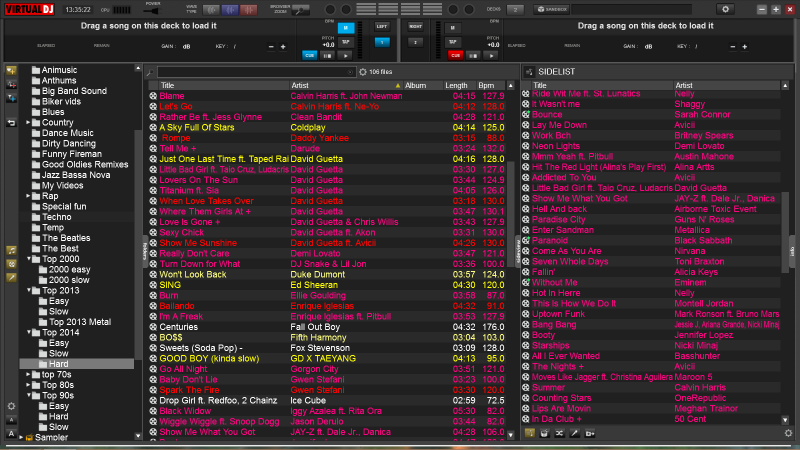Click the smaller font A button
Screen dimensions: 800x450
click(11, 420)
